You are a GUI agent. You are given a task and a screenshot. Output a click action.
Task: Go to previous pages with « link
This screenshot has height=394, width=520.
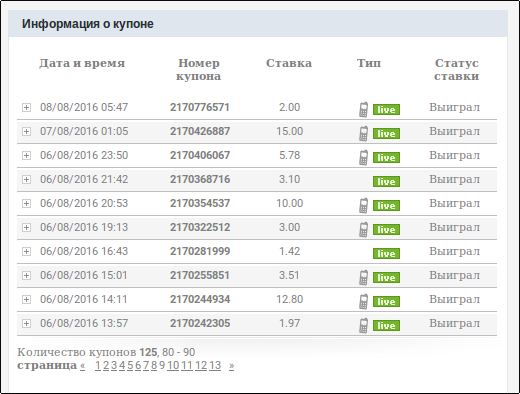83,366
